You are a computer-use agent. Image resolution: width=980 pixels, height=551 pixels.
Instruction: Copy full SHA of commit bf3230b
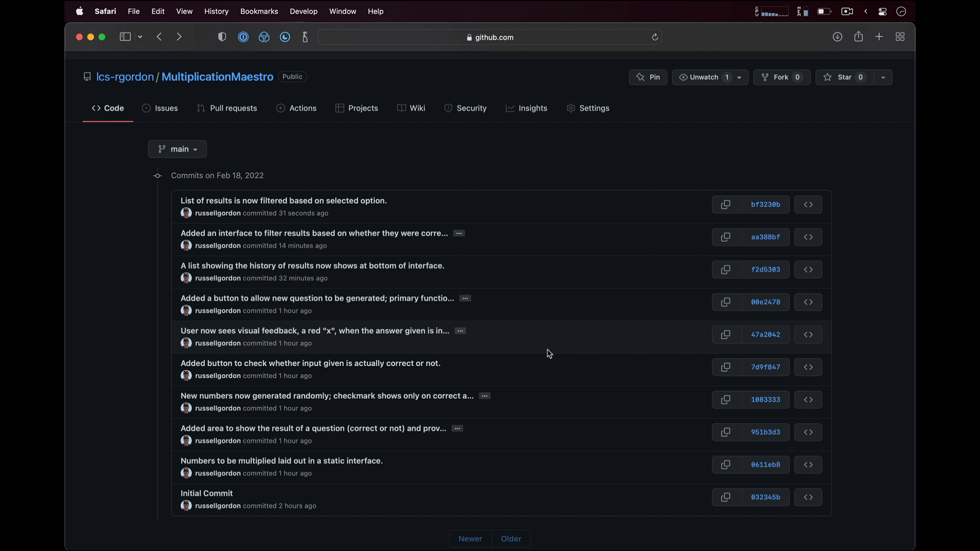pos(726,205)
